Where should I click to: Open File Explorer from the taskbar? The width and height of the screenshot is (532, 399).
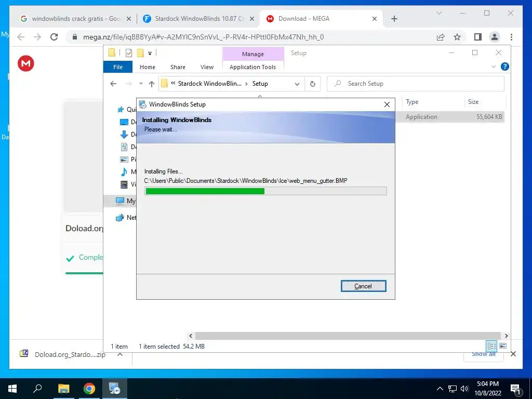coord(63,389)
